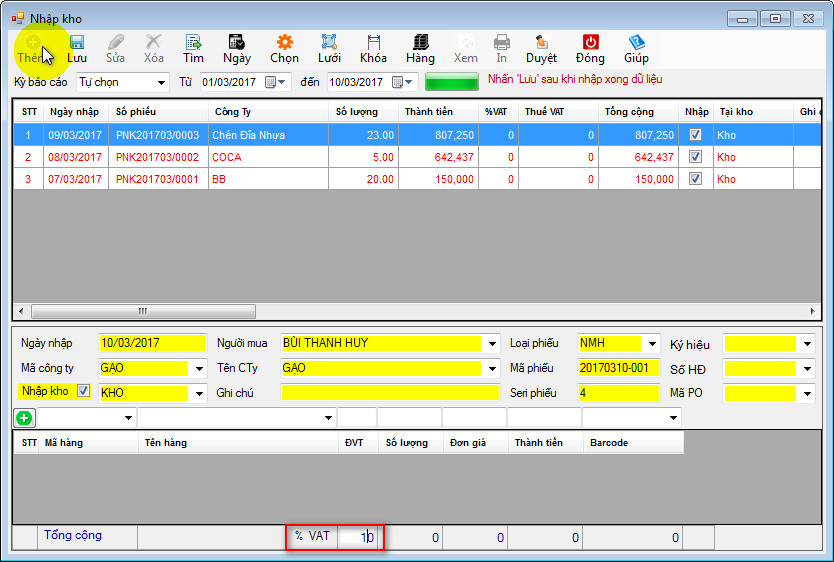Viewport: 834px width, 562px height.
Task: Toggle Nhập checkbox for COCA row
Action: click(695, 157)
